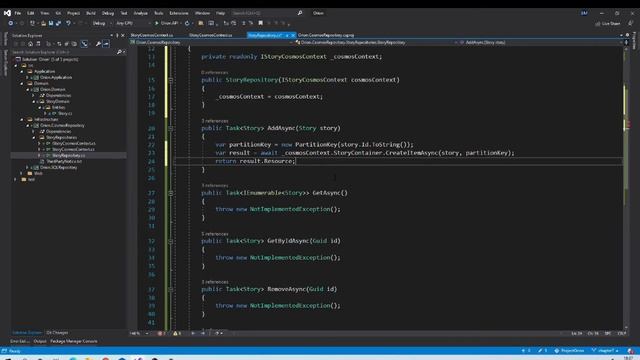The image size is (640, 360).
Task: Expand the Onion.SQLRepository project node
Action: 27,167
